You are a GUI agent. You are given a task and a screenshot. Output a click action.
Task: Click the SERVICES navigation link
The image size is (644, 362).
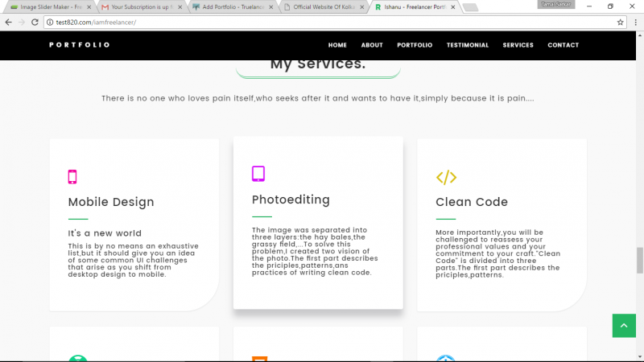click(518, 45)
